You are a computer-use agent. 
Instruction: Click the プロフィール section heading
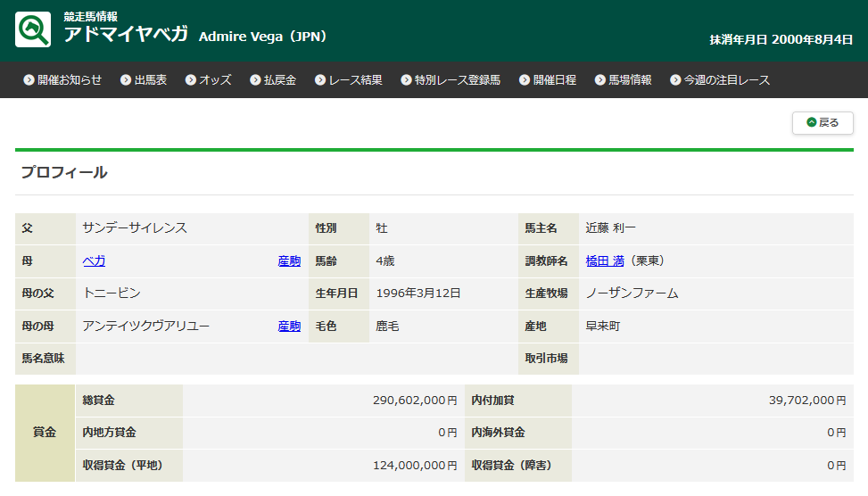point(64,172)
